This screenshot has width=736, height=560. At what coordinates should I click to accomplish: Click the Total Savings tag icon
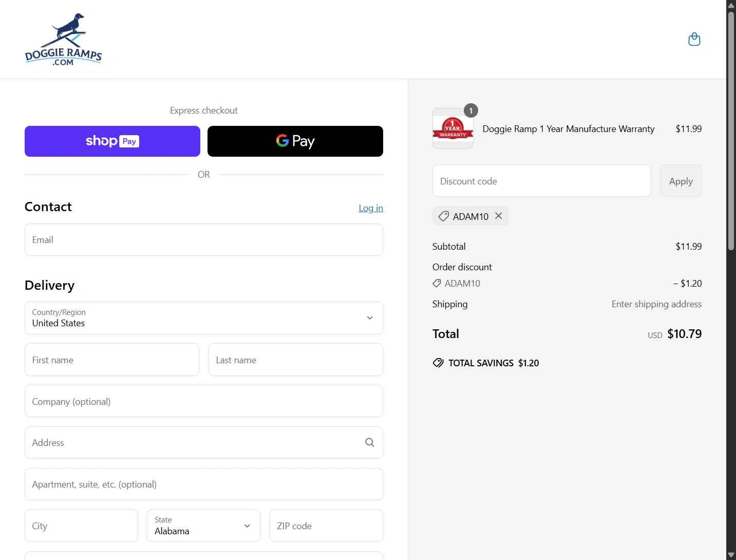click(438, 363)
